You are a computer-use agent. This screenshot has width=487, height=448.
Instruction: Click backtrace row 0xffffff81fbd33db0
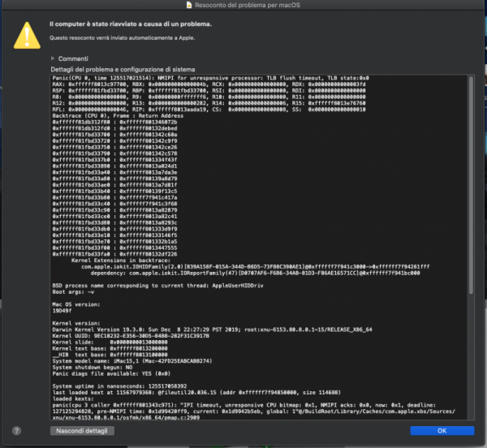[x=115, y=229]
